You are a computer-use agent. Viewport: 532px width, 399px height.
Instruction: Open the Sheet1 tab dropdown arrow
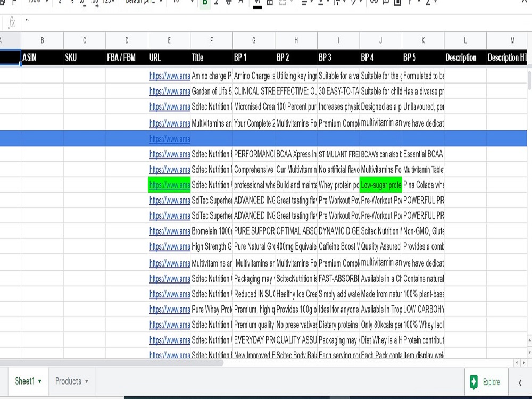coord(40,381)
